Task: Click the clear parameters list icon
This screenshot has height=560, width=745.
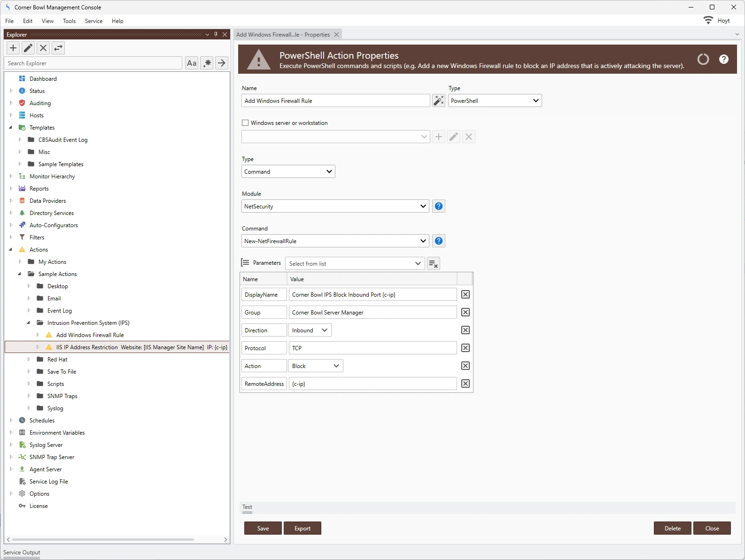Action: pyautogui.click(x=433, y=263)
